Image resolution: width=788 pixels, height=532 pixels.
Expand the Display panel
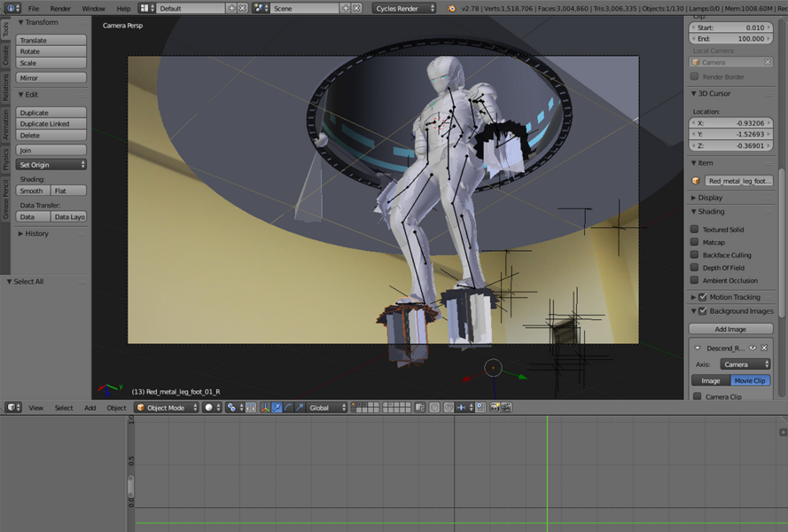(693, 198)
